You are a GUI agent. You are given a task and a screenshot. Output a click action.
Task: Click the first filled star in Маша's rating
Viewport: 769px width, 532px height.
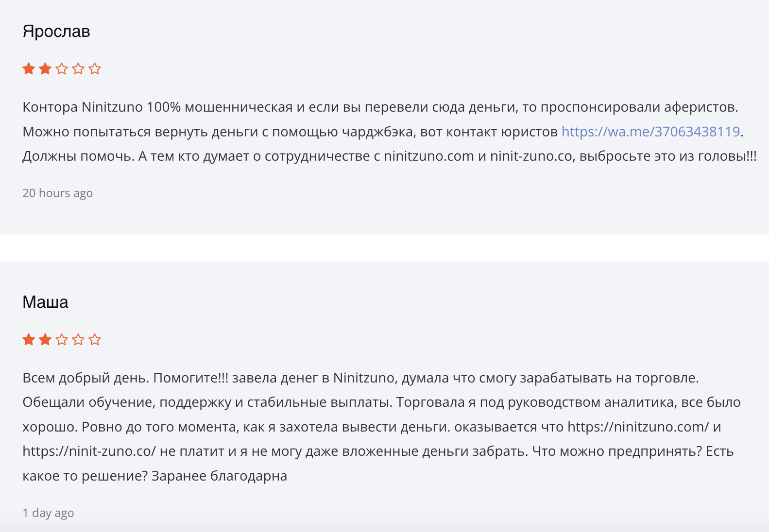[x=29, y=340]
